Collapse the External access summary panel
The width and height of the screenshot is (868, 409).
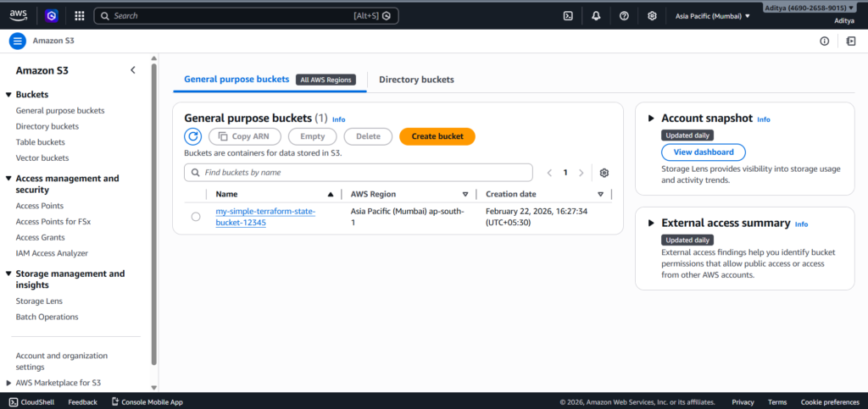[651, 223]
